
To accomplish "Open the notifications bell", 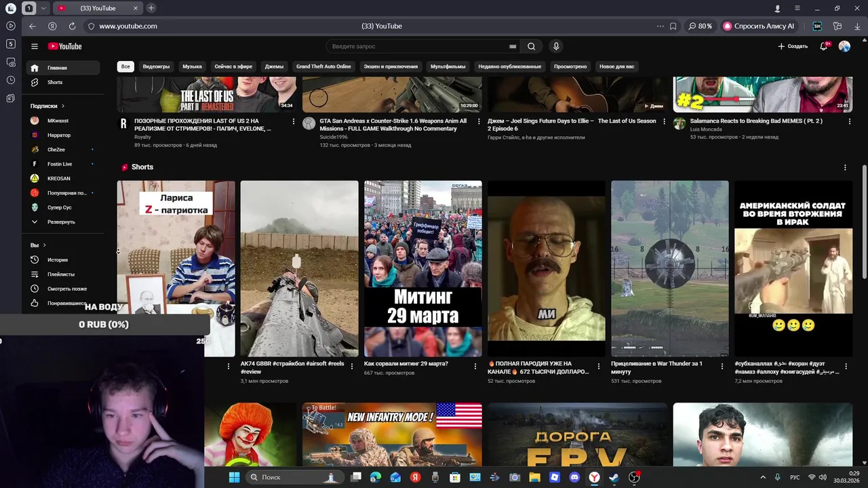I will point(824,46).
